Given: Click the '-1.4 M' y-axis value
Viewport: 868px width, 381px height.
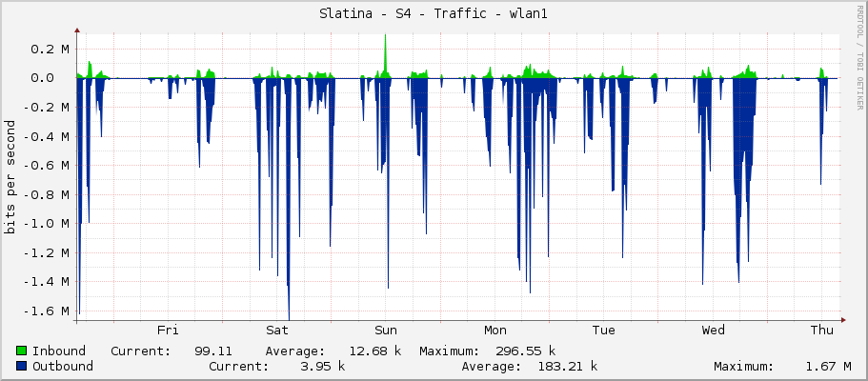Looking at the screenshot, I should coord(47,281).
